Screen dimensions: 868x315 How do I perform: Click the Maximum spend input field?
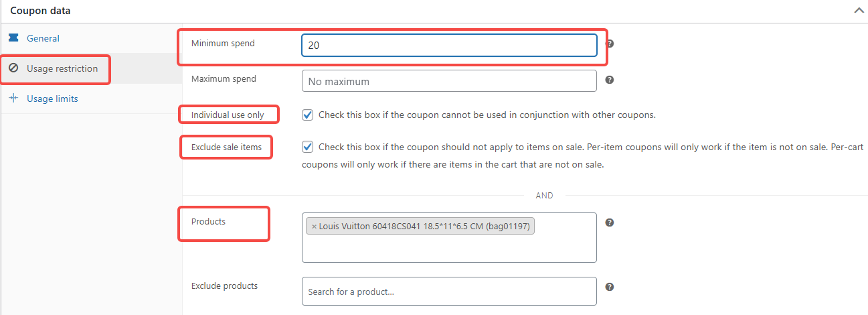[449, 81]
